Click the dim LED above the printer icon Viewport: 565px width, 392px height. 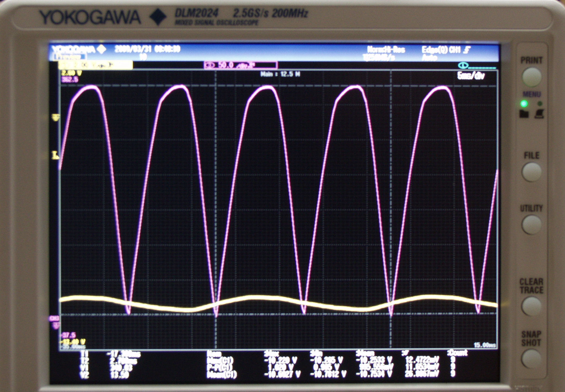(540, 104)
